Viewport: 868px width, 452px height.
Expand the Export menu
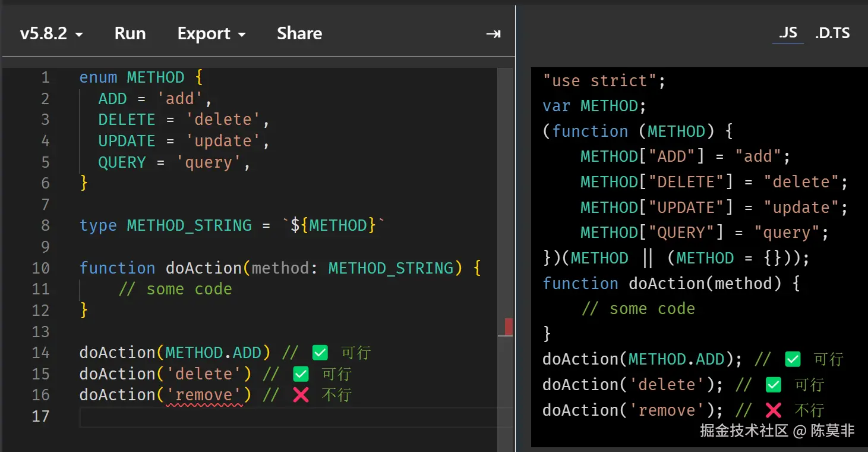coord(212,34)
